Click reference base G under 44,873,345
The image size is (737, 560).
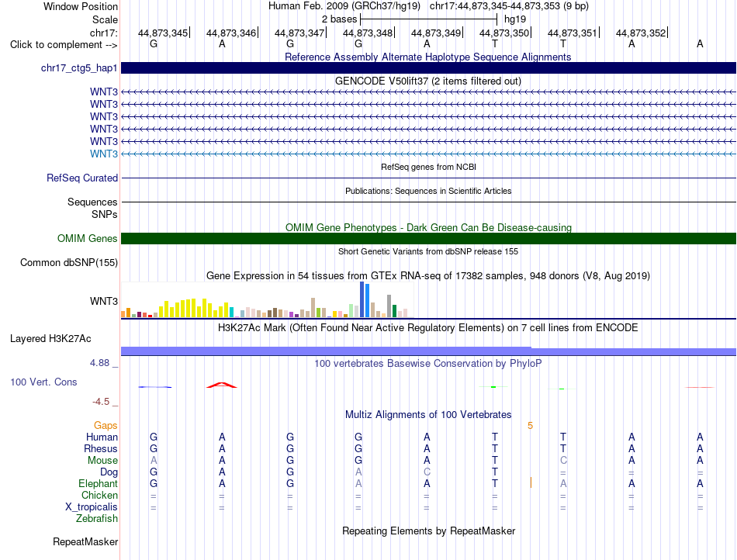[x=154, y=43]
